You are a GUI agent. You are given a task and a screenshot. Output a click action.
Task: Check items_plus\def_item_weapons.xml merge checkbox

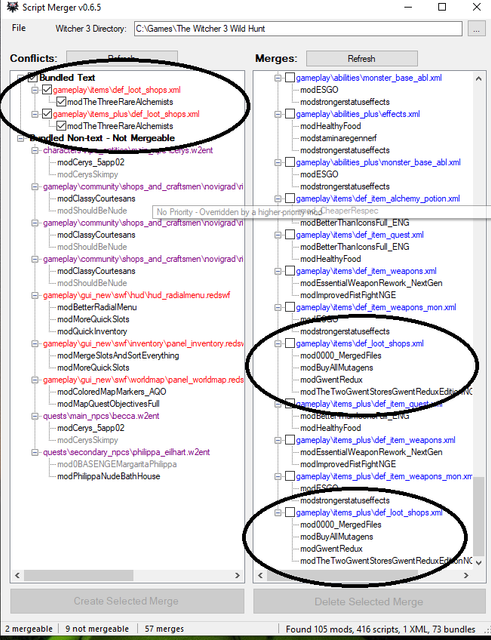tap(290, 440)
